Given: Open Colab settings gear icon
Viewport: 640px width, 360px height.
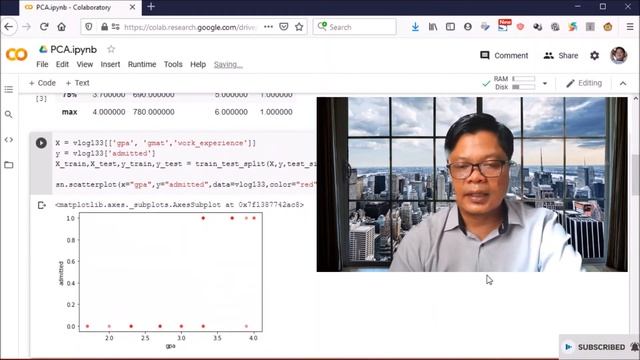Looking at the screenshot, I should [x=595, y=56].
